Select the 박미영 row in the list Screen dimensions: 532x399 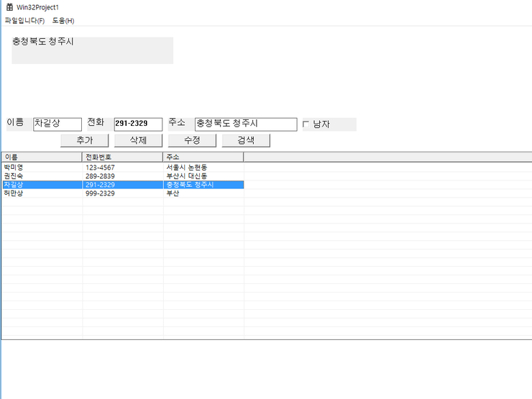(123, 168)
